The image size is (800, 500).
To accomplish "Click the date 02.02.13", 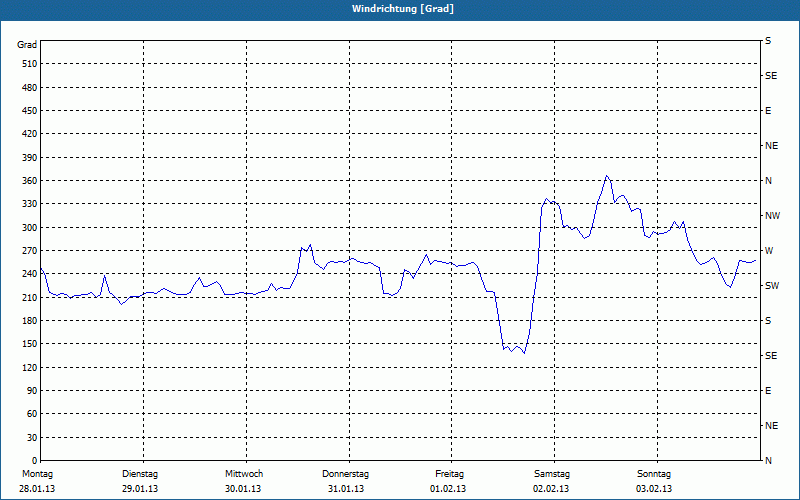I will 551,489.
